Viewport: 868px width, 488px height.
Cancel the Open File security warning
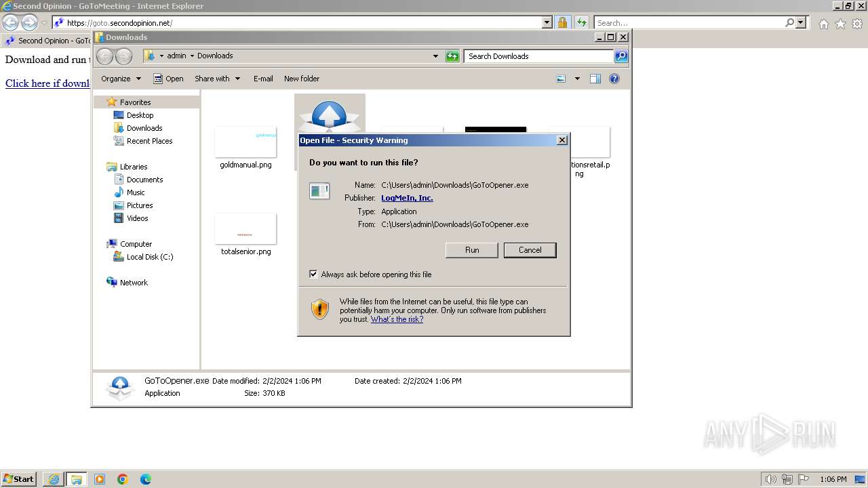tap(530, 250)
